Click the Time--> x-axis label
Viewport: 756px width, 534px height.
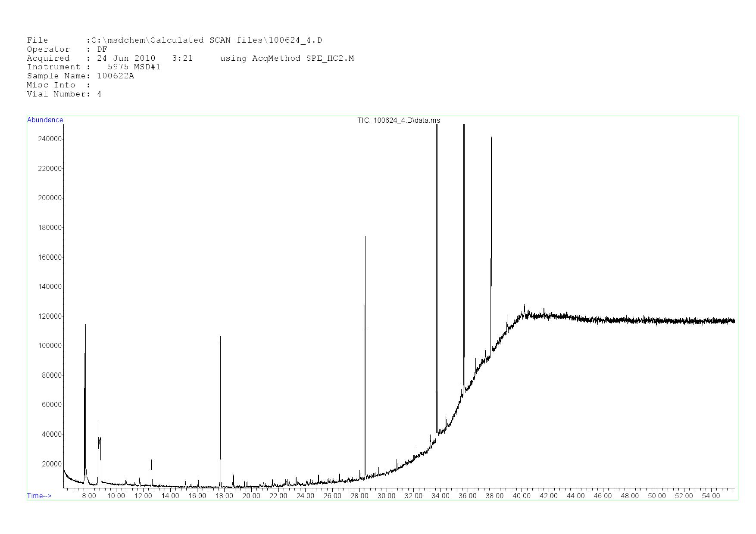[x=39, y=496]
